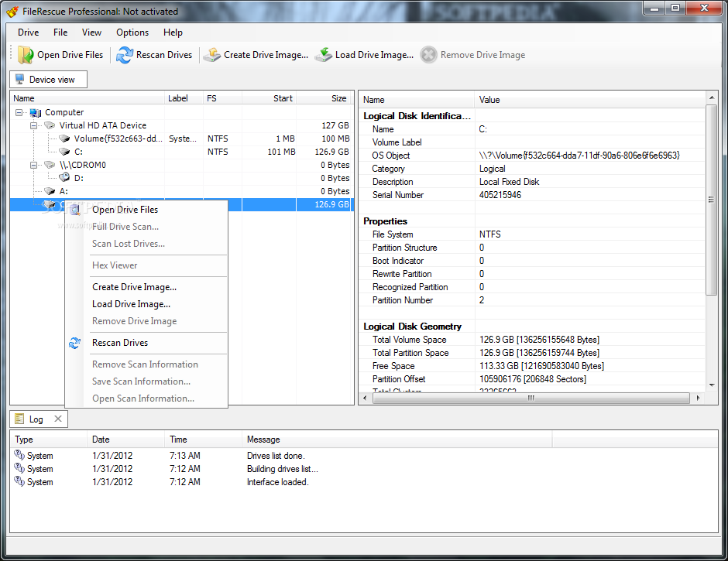728x561 pixels.
Task: Click the FileRescue app icon in title bar
Action: (12, 11)
